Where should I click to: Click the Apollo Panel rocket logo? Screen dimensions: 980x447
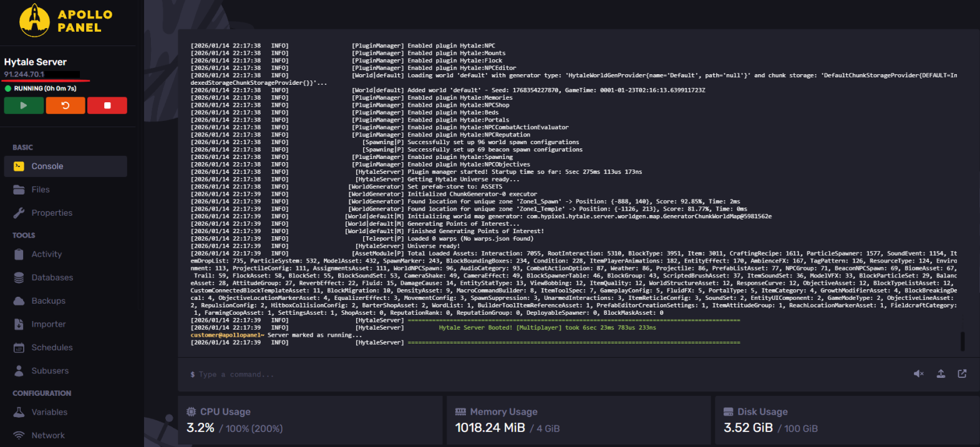click(x=35, y=21)
